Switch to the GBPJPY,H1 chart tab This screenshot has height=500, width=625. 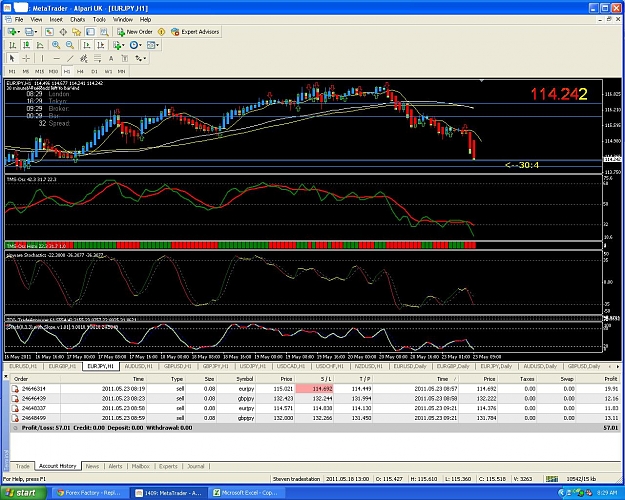coord(215,366)
